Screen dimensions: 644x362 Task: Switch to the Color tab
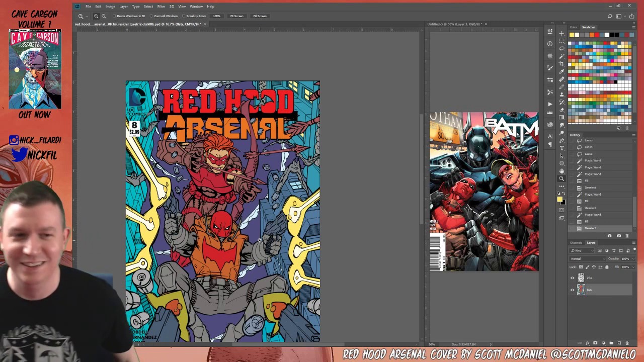[x=574, y=27]
